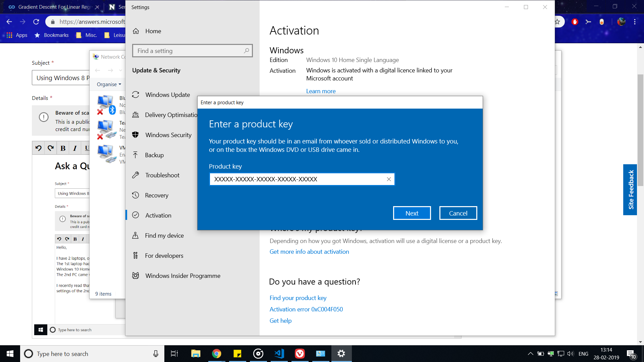
Task: Click the Learn more link
Action: tap(321, 91)
